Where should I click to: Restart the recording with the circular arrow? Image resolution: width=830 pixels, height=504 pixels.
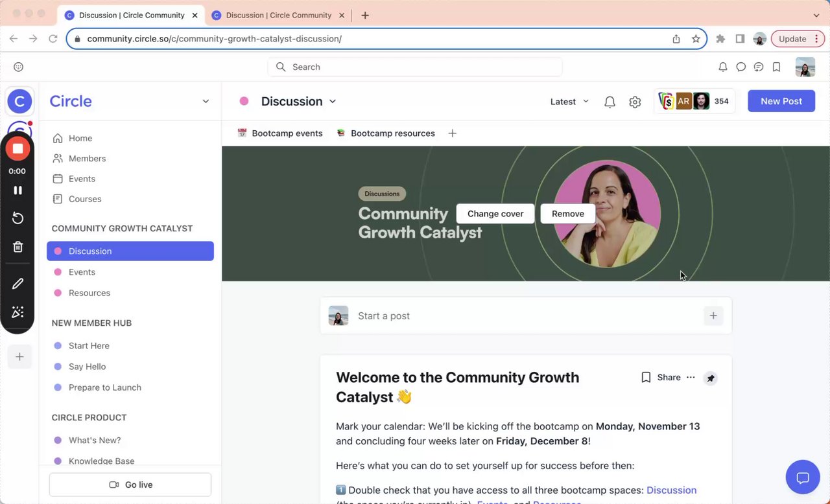pos(18,218)
